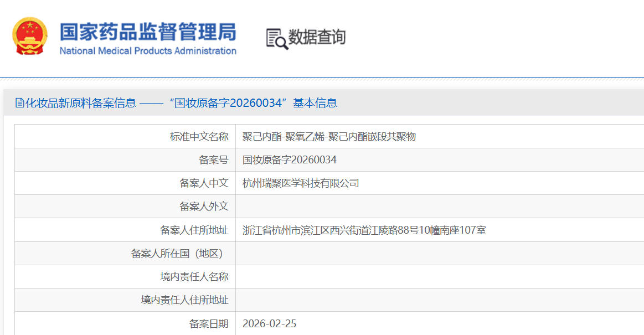The height and width of the screenshot is (335, 644).
Task: Select the 浙江省杭州市滨江区 address value
Action: 364,230
